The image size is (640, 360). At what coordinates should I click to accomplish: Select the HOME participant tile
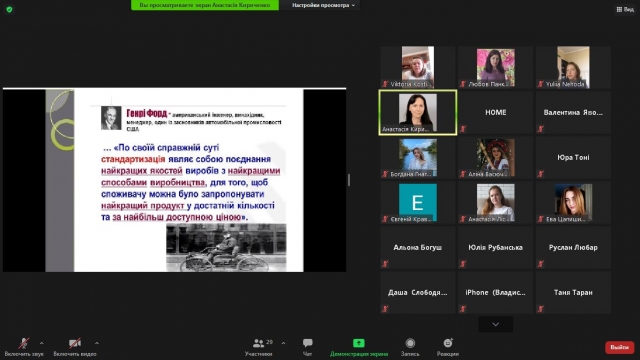tap(496, 113)
